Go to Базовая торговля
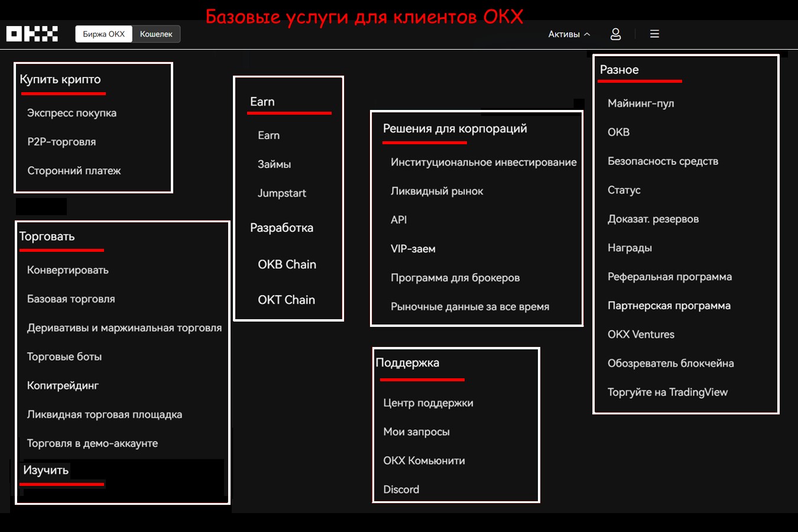Viewport: 798px width, 532px height. click(x=71, y=299)
